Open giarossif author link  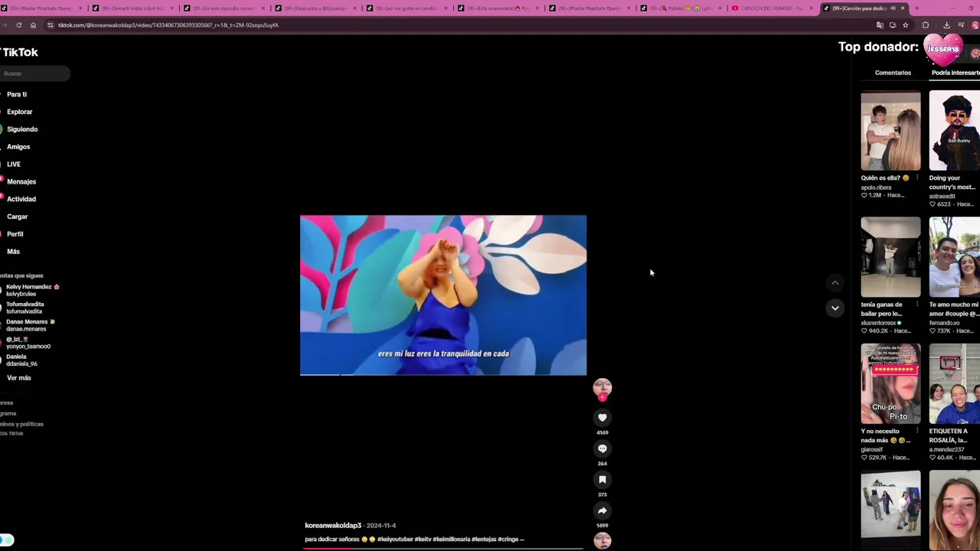[x=871, y=449]
